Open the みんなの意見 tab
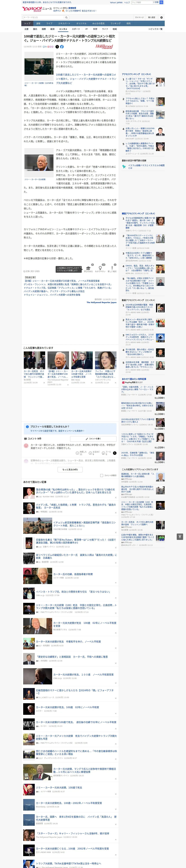 (x=98, y=24)
